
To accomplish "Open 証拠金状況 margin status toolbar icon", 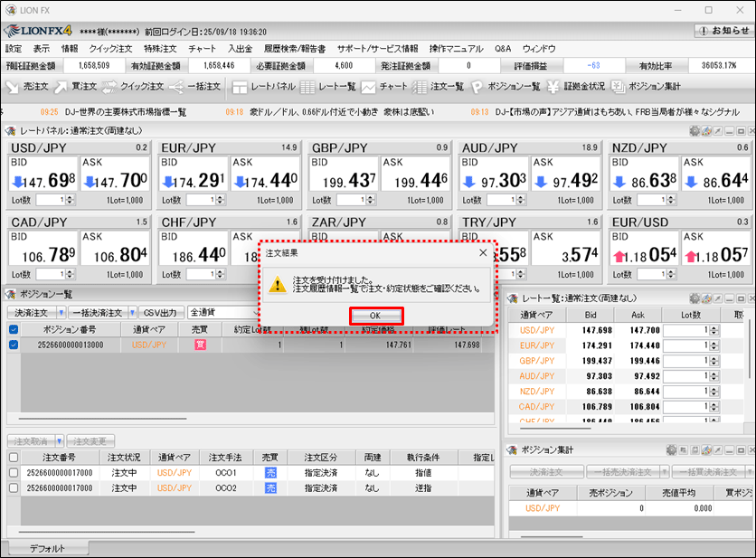I will click(x=575, y=87).
